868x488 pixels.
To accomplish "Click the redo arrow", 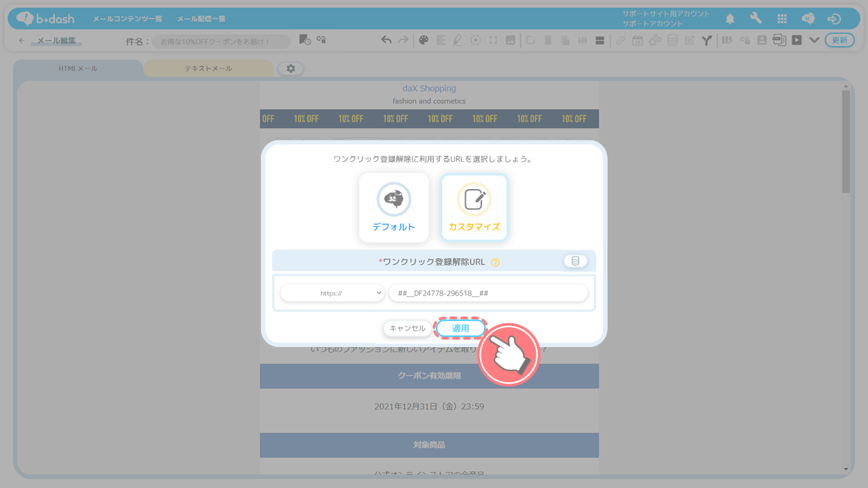I will (x=403, y=40).
